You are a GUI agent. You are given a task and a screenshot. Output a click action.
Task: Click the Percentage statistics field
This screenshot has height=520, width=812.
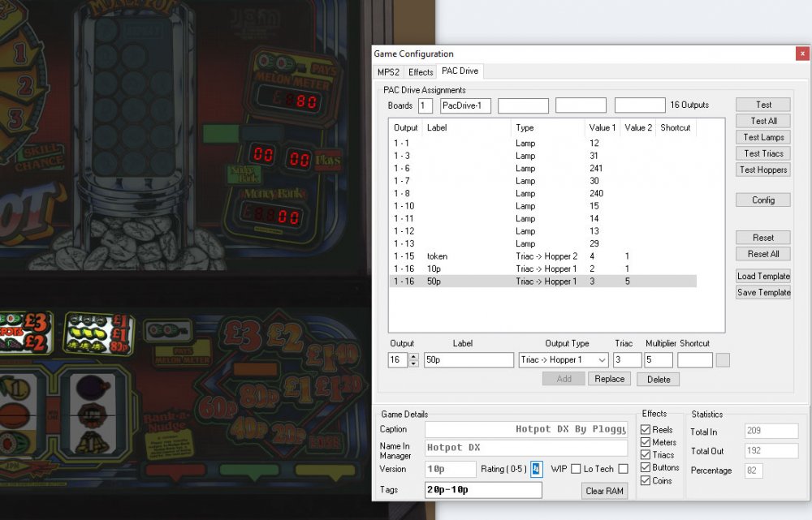tap(754, 471)
